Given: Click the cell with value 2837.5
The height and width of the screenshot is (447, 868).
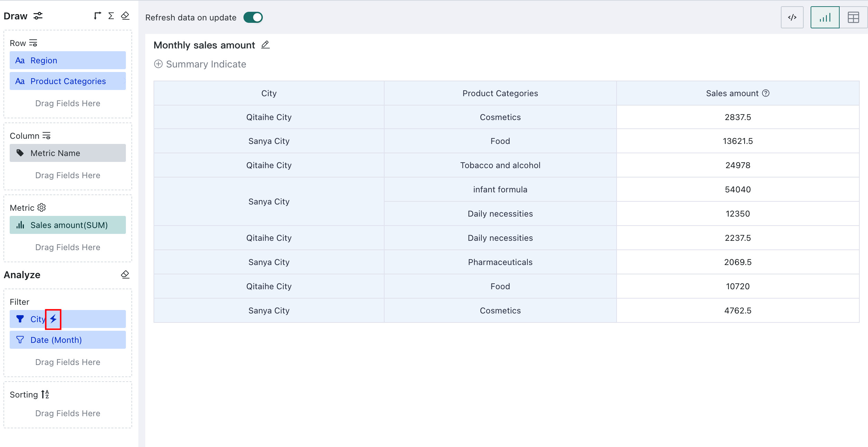Looking at the screenshot, I should (738, 117).
